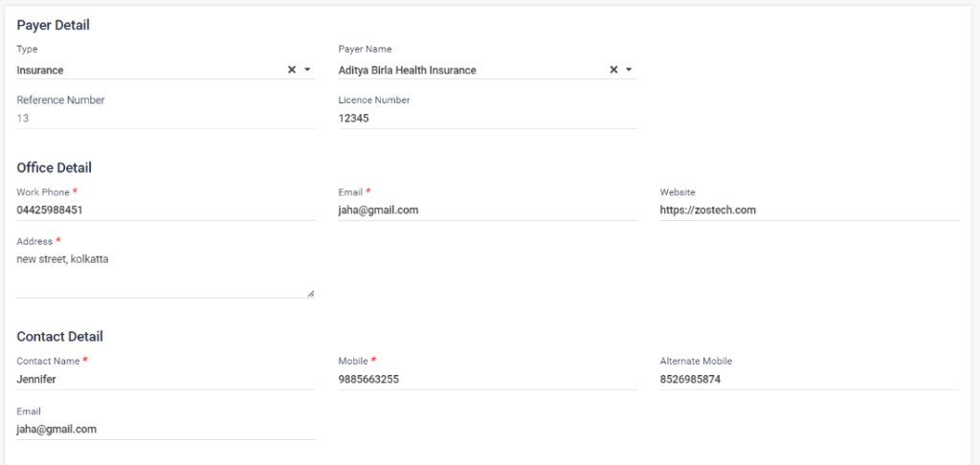Screen dimensions: 980x465
Task: Click the Licence Number field
Action: click(x=486, y=118)
